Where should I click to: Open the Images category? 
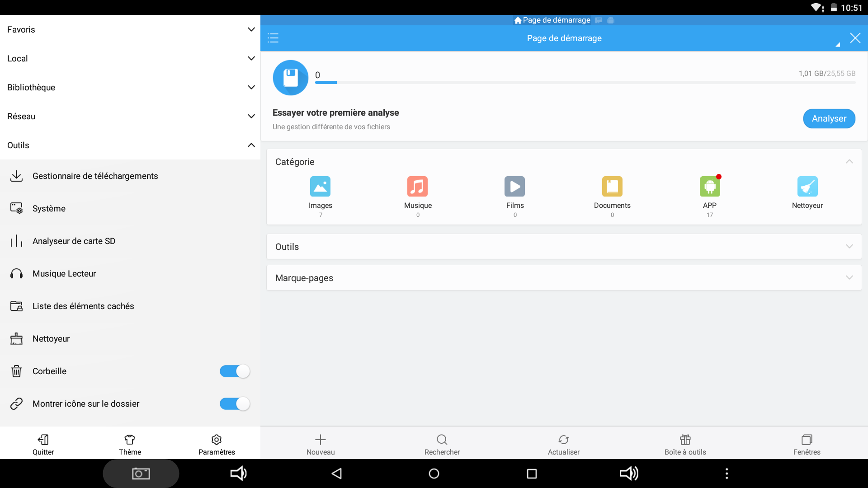click(320, 187)
